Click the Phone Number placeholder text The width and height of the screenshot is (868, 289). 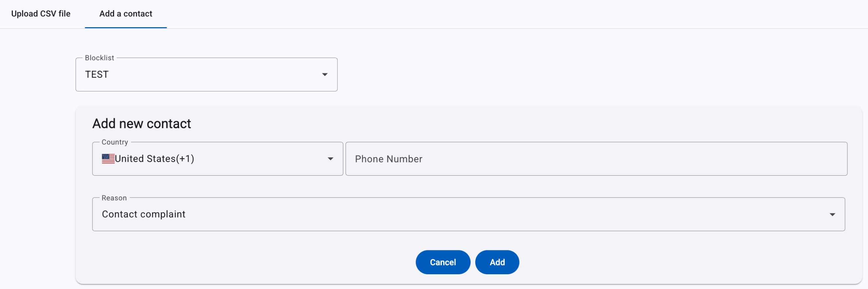(x=389, y=159)
